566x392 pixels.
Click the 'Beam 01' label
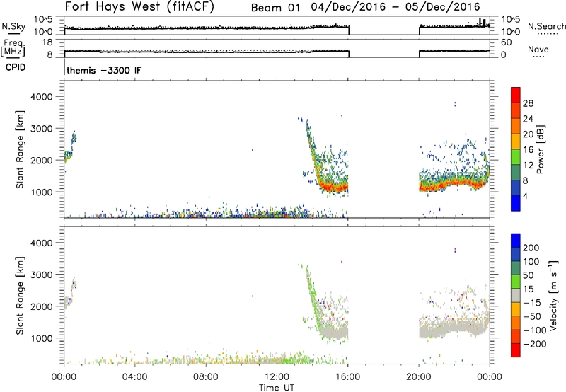click(275, 8)
